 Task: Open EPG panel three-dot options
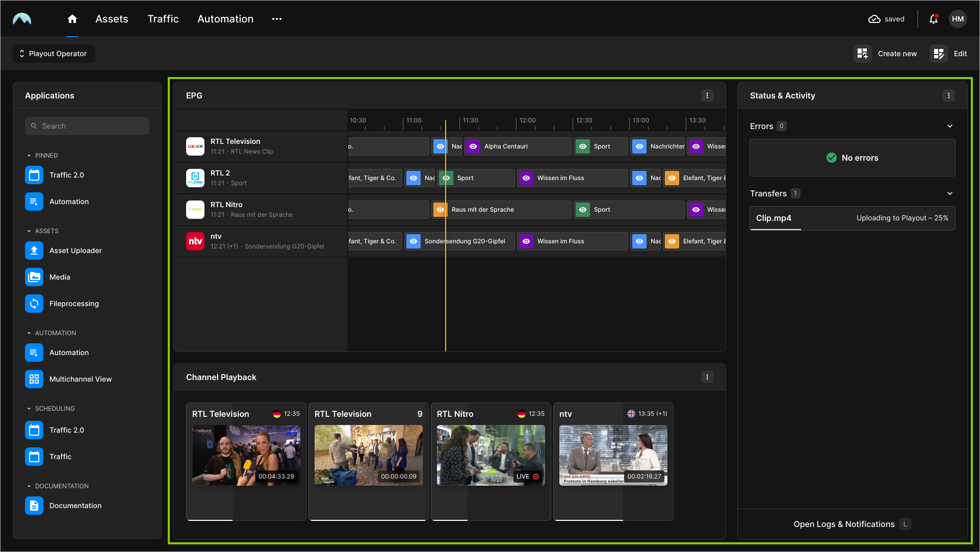coord(707,95)
